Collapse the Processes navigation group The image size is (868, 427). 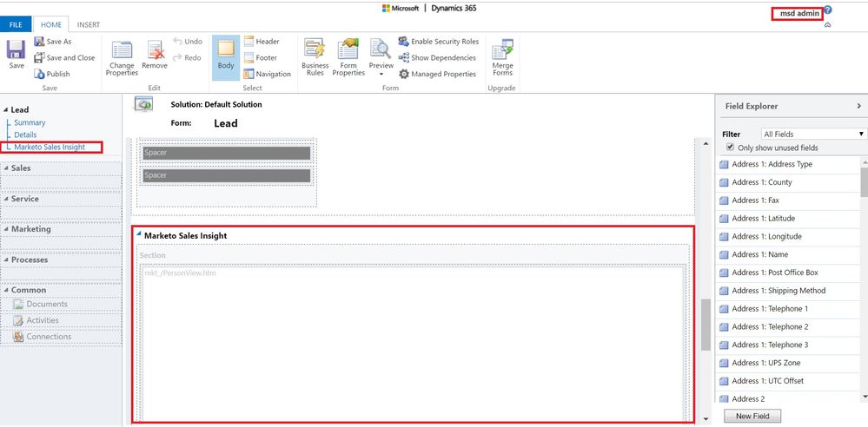pos(5,260)
